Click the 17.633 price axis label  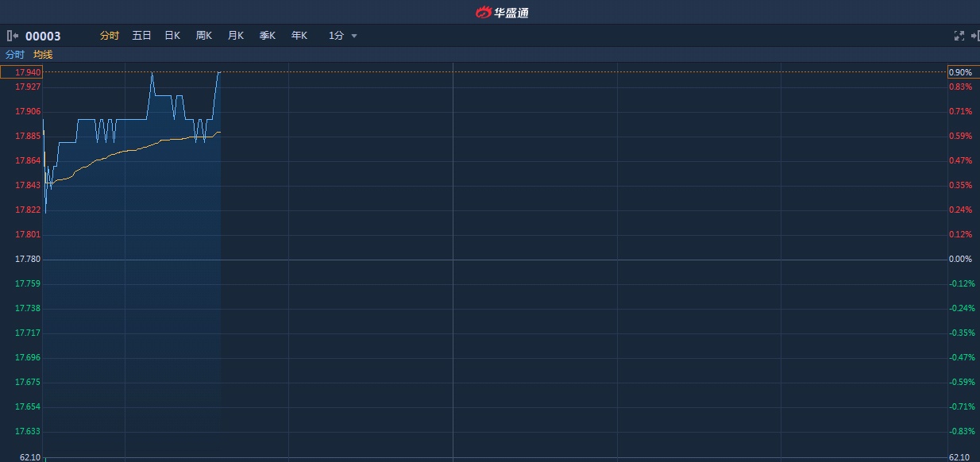pos(28,431)
